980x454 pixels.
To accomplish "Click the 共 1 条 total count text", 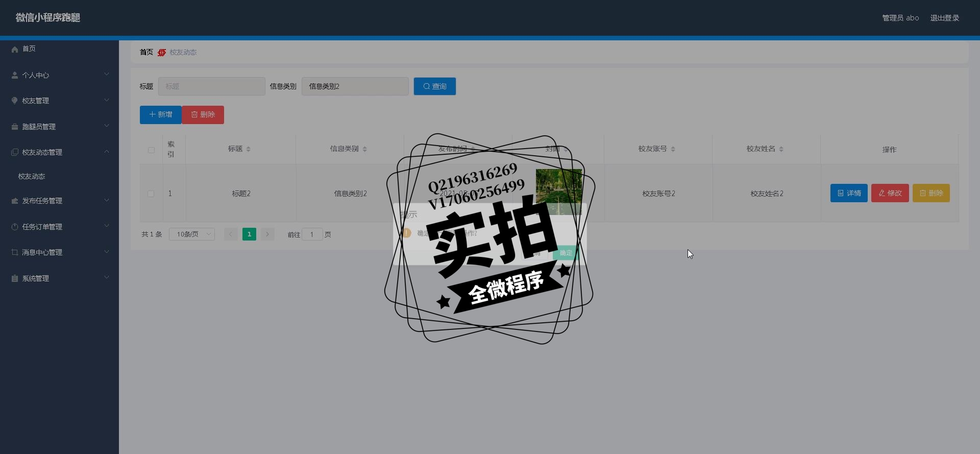I will pos(152,234).
